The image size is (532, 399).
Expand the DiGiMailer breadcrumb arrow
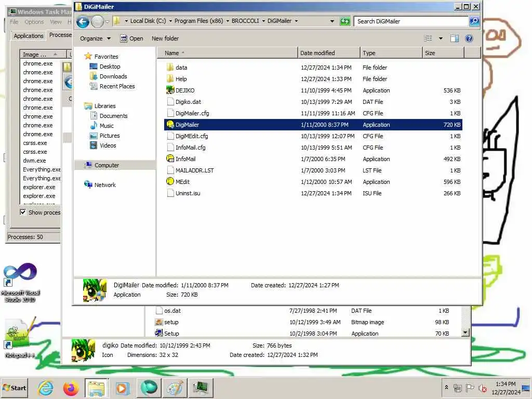point(296,21)
